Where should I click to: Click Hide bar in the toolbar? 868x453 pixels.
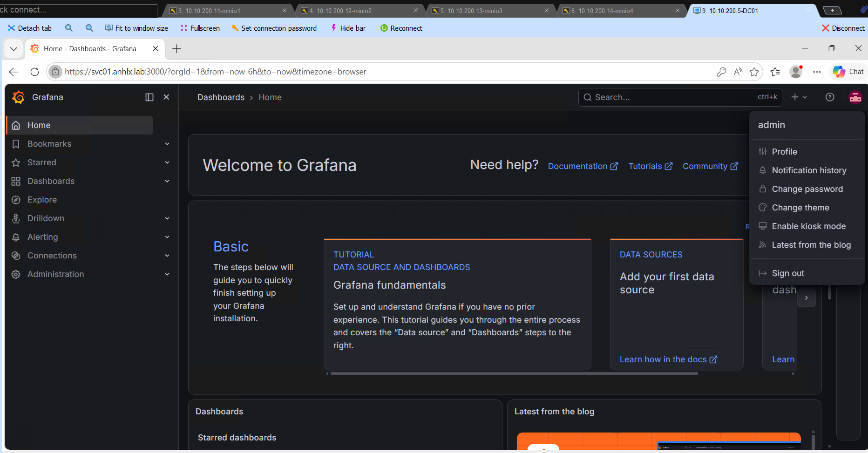348,28
